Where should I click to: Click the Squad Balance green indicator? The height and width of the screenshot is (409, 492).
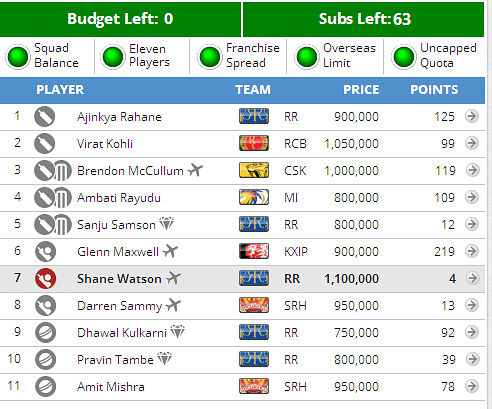tap(18, 57)
